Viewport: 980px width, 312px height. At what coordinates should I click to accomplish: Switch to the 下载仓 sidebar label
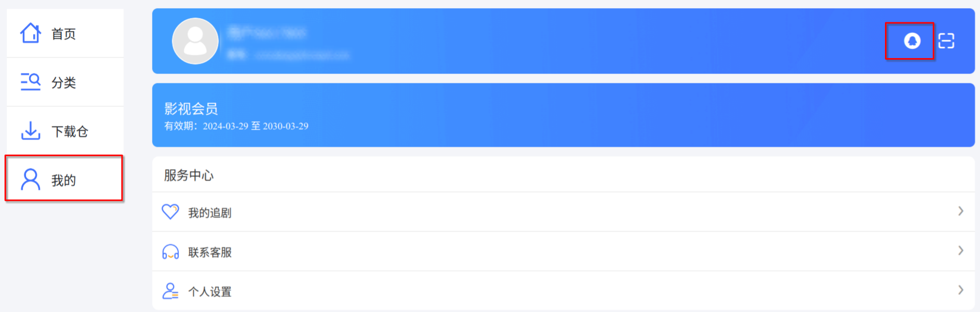tap(70, 132)
